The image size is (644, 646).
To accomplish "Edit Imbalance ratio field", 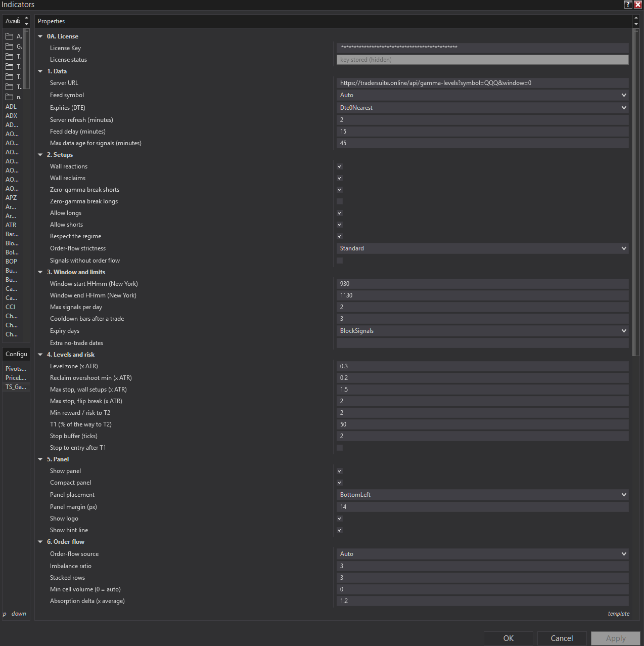I will point(483,566).
